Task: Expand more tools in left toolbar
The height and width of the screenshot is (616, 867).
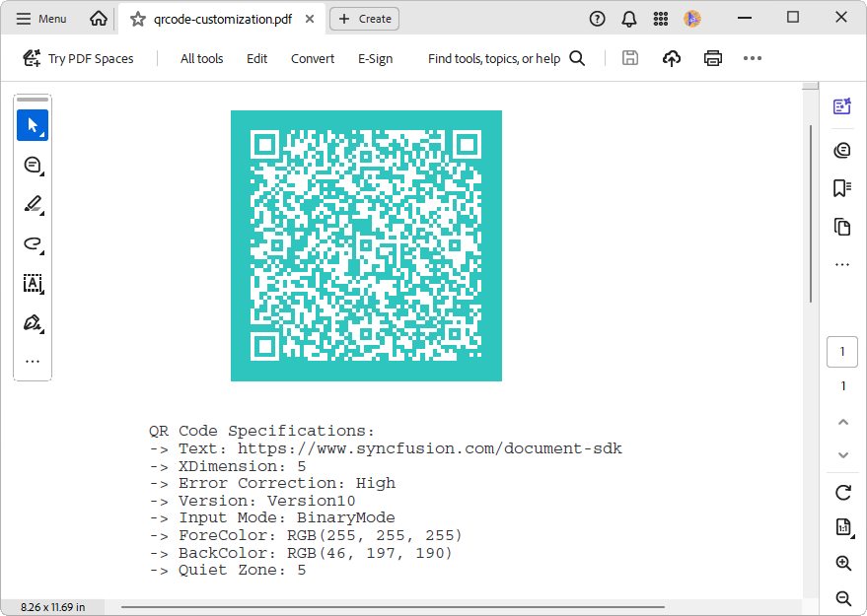Action: (33, 361)
